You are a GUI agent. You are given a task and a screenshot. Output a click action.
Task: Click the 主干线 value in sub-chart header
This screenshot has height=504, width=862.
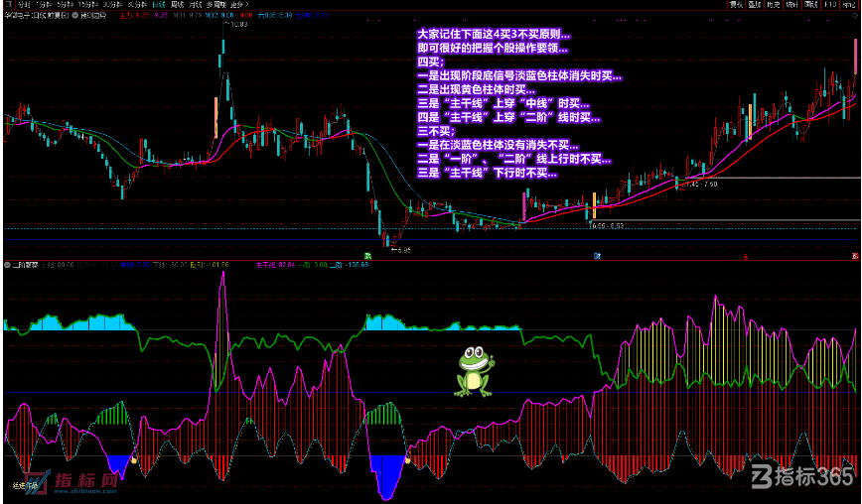click(x=275, y=265)
